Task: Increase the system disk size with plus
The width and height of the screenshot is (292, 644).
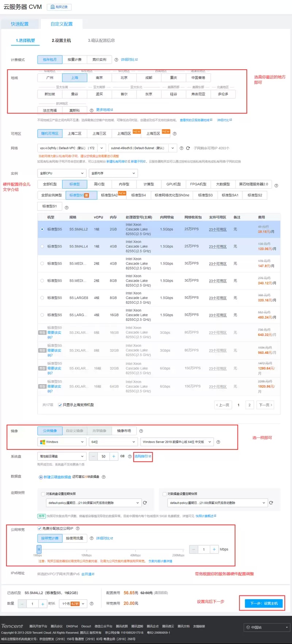Action: [x=114, y=456]
